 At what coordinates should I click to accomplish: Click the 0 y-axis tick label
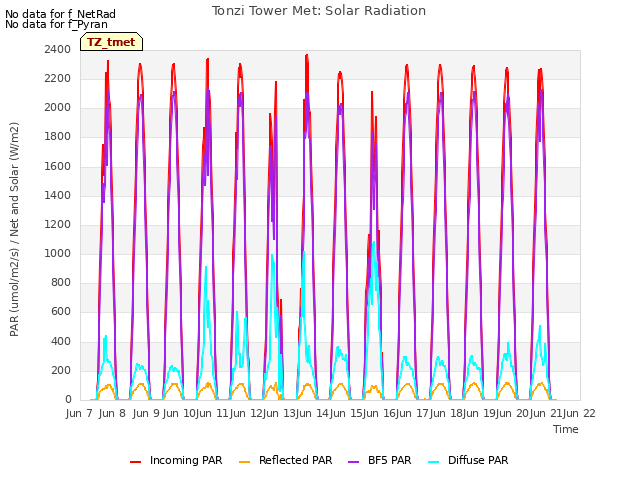click(x=68, y=400)
